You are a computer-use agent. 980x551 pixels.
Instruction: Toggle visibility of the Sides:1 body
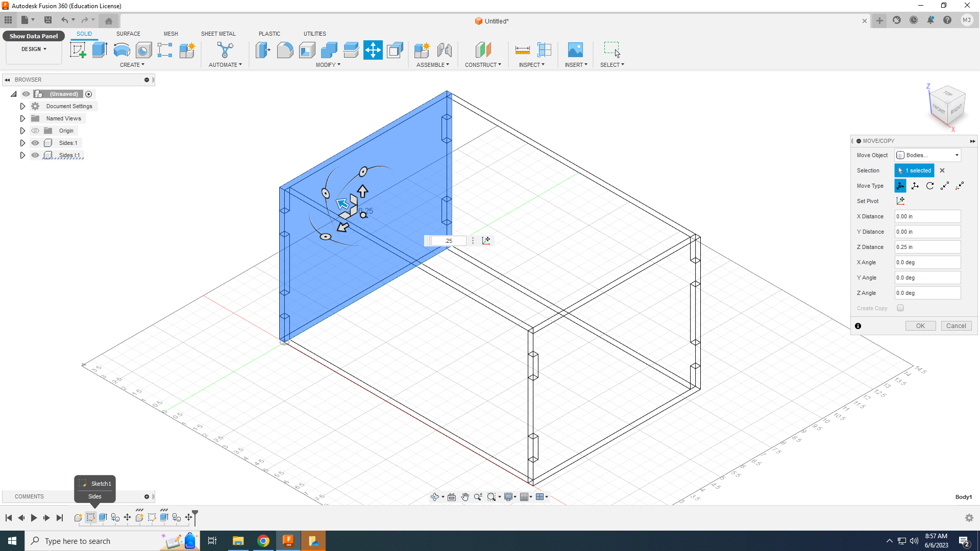[35, 143]
